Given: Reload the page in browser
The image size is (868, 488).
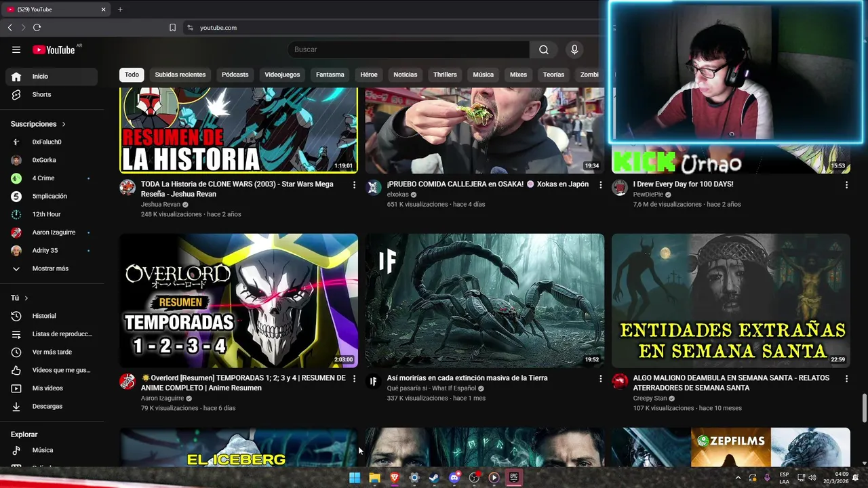Looking at the screenshot, I should click(x=37, y=28).
